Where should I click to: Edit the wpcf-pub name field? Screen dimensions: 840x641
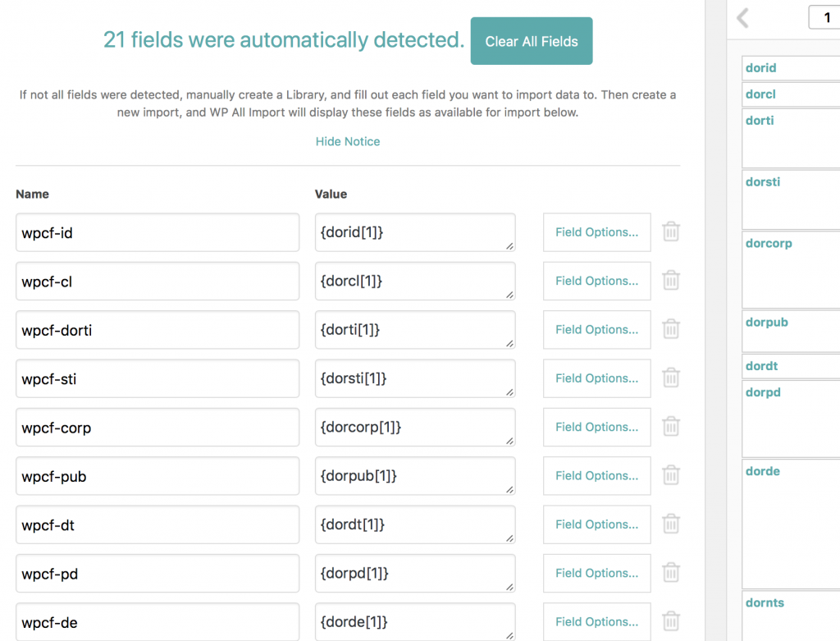tap(157, 477)
